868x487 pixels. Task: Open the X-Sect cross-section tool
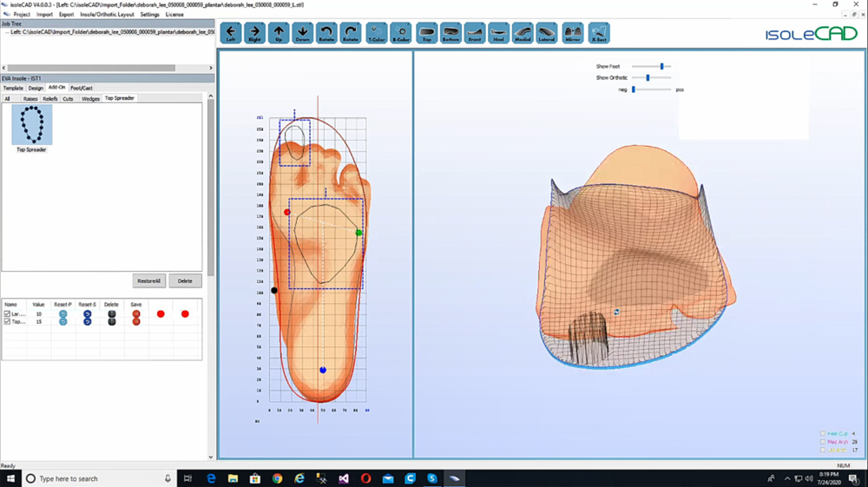coord(599,33)
